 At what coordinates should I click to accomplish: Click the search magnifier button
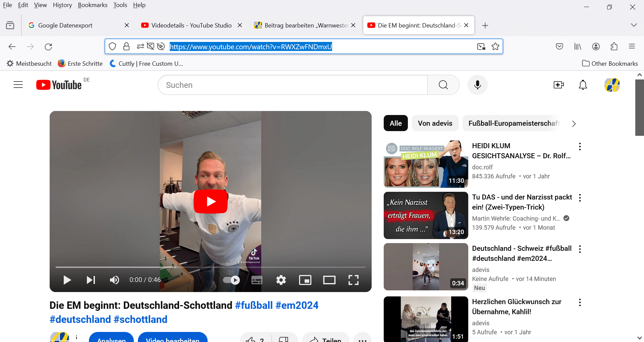coord(443,85)
